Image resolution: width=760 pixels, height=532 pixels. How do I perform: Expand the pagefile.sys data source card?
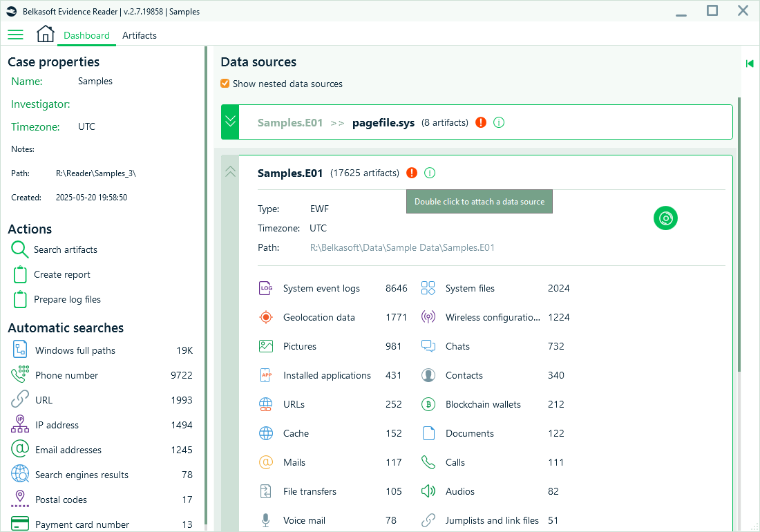pos(230,122)
